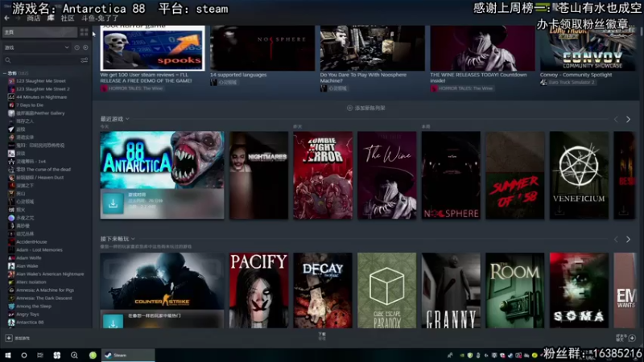Viewport: 644px width, 362px height.
Task: Select 123 Slaughter Me Street 2
Action: tap(43, 89)
